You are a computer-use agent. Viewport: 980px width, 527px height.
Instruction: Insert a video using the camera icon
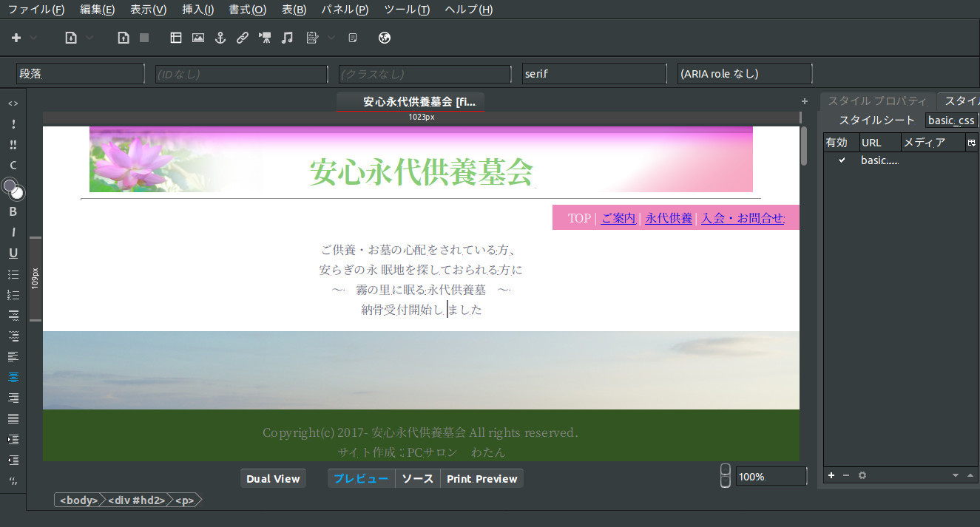tap(265, 38)
